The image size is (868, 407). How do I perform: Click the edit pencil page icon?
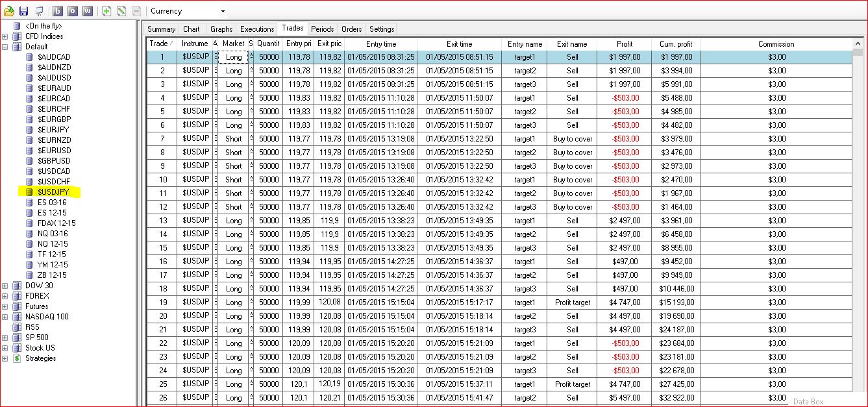pyautogui.click(x=121, y=11)
